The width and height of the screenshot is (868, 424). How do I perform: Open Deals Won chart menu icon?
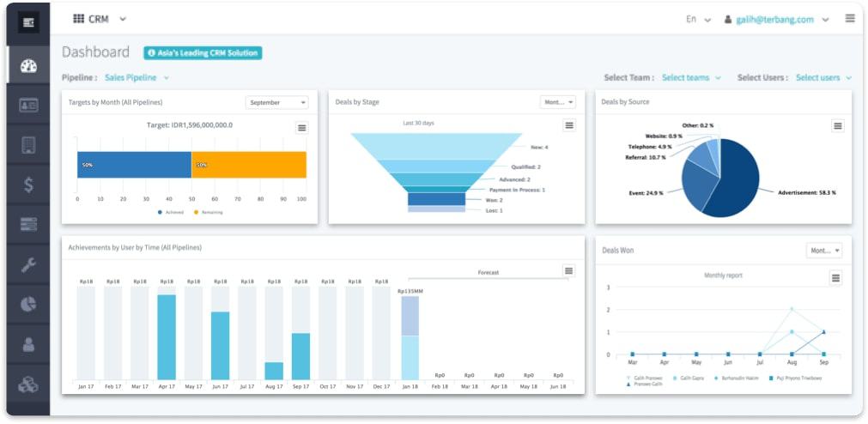coord(836,277)
